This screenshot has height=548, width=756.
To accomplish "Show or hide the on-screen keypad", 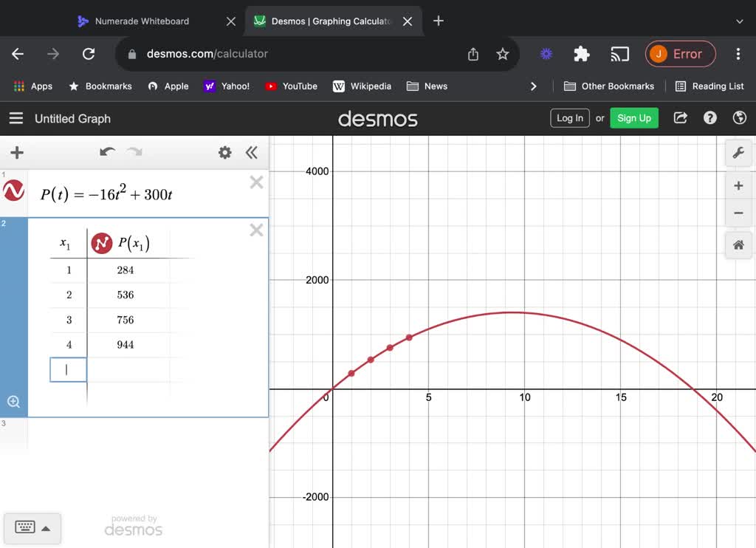I will (x=32, y=527).
